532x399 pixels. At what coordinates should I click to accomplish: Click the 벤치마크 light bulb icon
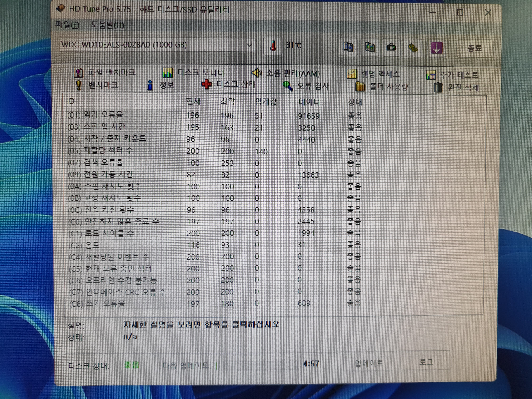[79, 85]
